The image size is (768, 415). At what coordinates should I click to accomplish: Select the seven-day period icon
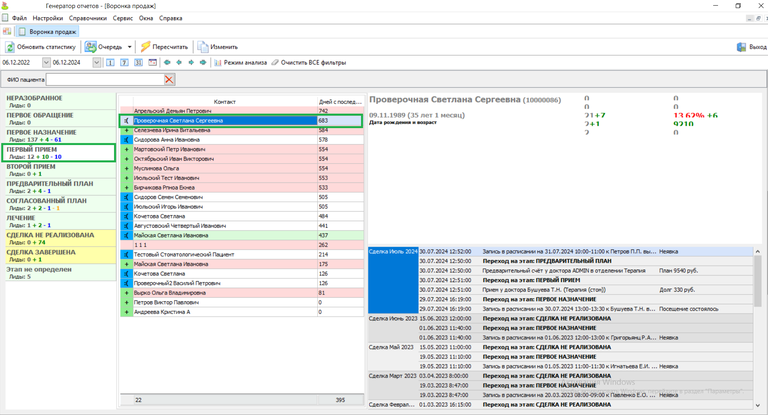coord(124,63)
